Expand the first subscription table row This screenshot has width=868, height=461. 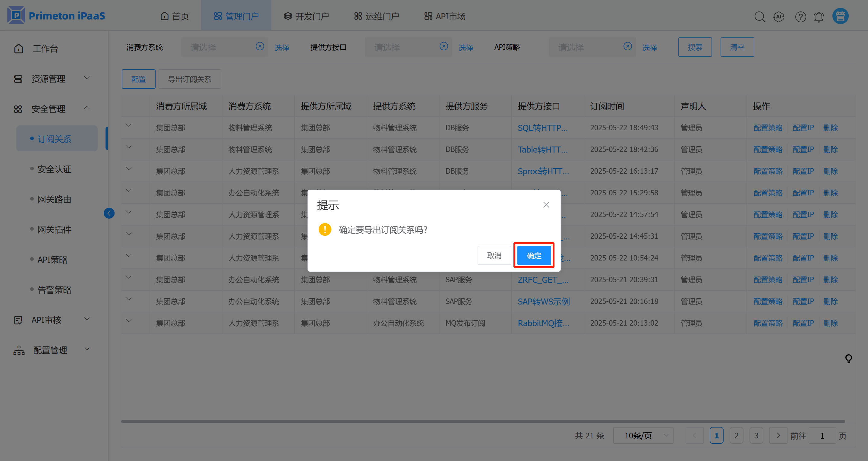click(x=129, y=125)
